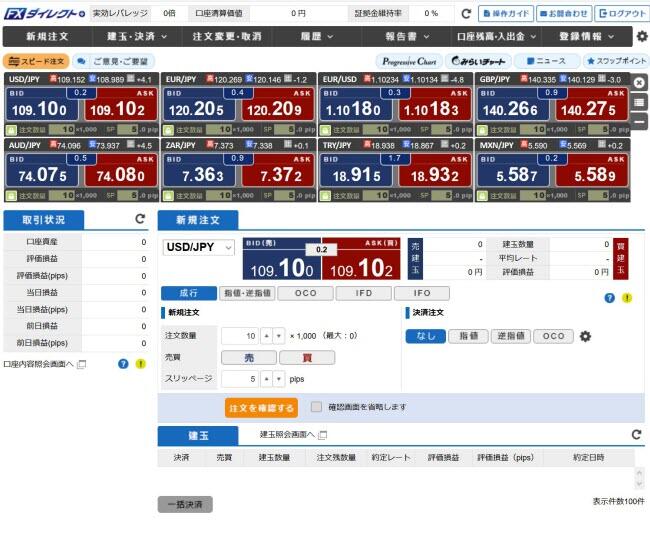650x534 pixels.
Task: Open 操作ガイド button
Action: pyautogui.click(x=506, y=14)
